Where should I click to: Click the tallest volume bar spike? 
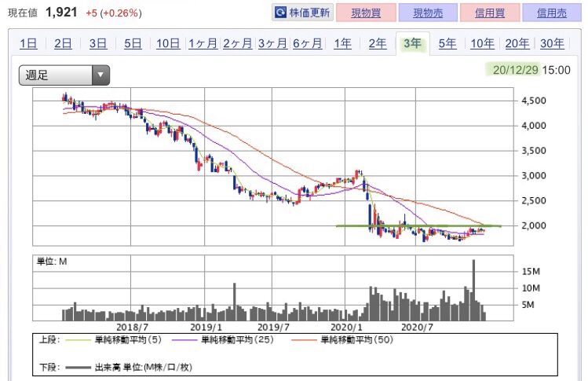point(473,290)
